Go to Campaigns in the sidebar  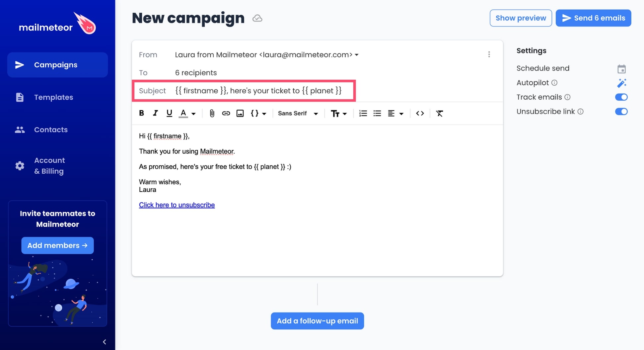coord(57,65)
